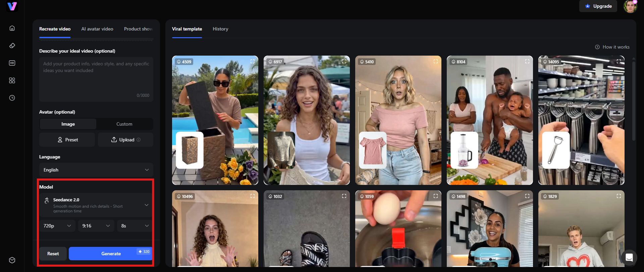
Task: Select the egg mold template thumbnail 1059
Action: click(398, 229)
